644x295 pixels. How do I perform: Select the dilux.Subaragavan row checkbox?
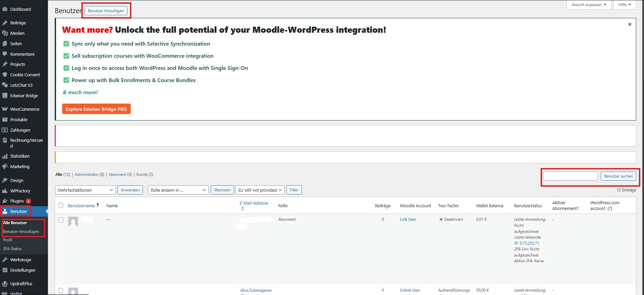pyautogui.click(x=61, y=290)
